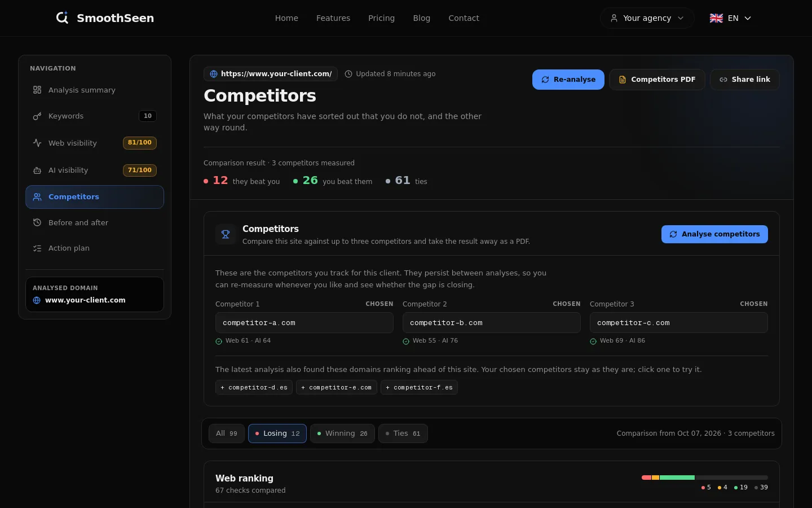812x508 pixels.
Task: Filter by Ties 61 checks
Action: coord(403,433)
